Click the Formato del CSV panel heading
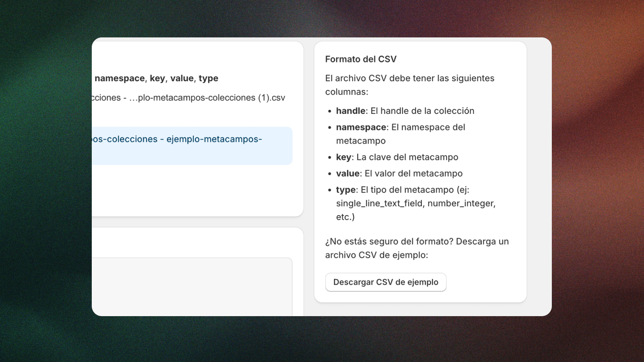Viewport: 644px width, 362px height. (x=360, y=59)
